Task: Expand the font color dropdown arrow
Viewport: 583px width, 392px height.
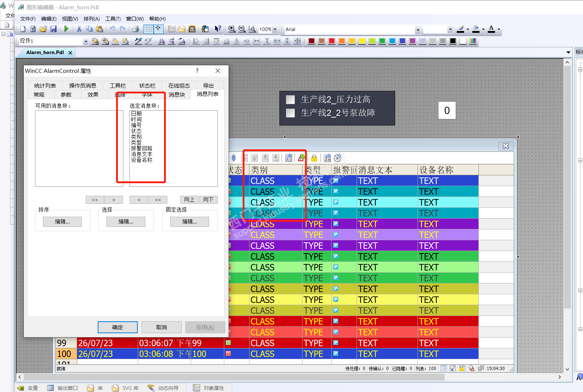Action: (499, 30)
